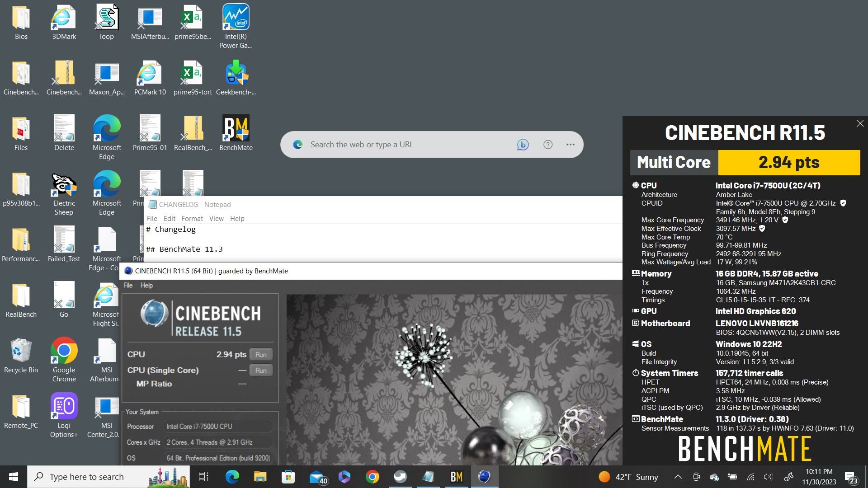Run the CPU (Single Core) benchmark
868x488 pixels.
tap(261, 371)
